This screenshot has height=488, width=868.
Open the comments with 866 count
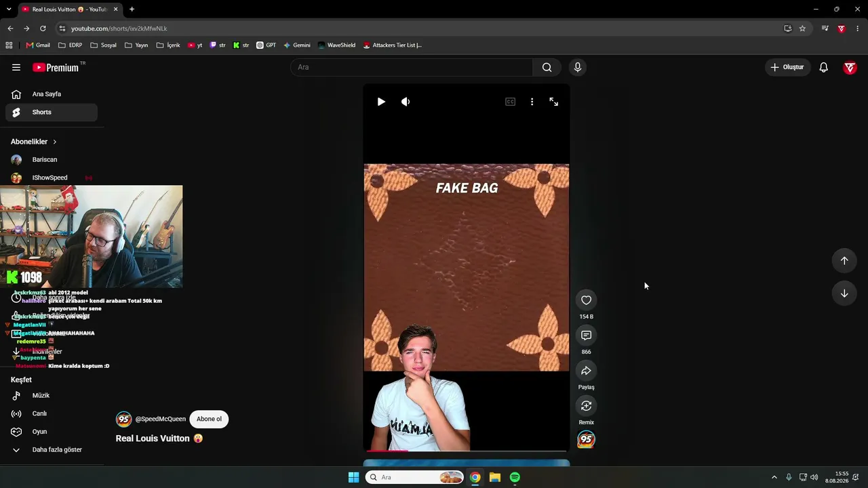click(587, 335)
